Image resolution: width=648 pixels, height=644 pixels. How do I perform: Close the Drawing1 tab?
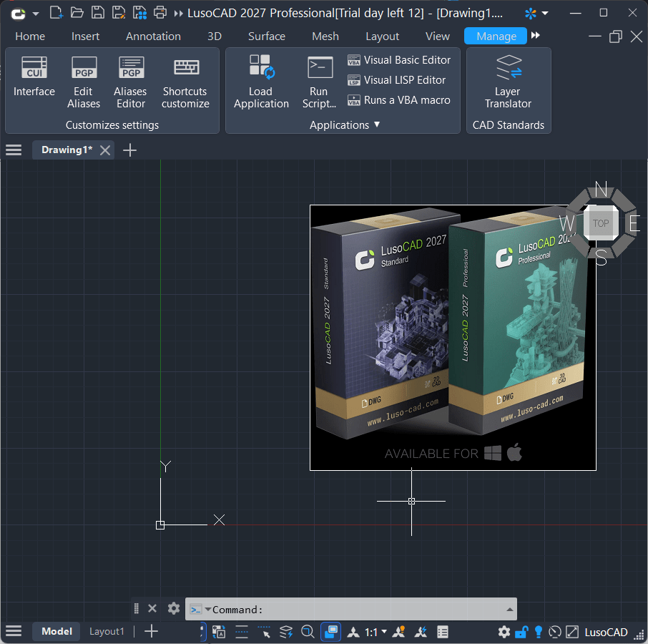(105, 150)
